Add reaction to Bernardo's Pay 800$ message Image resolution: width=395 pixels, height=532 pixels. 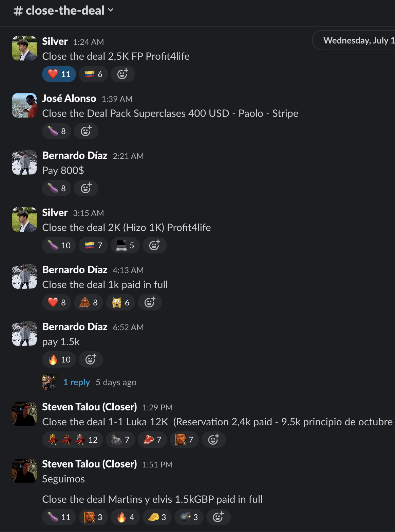86,188
